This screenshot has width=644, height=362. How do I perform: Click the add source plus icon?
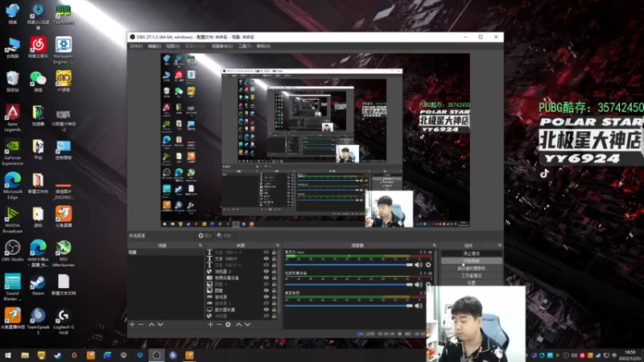[x=210, y=325]
